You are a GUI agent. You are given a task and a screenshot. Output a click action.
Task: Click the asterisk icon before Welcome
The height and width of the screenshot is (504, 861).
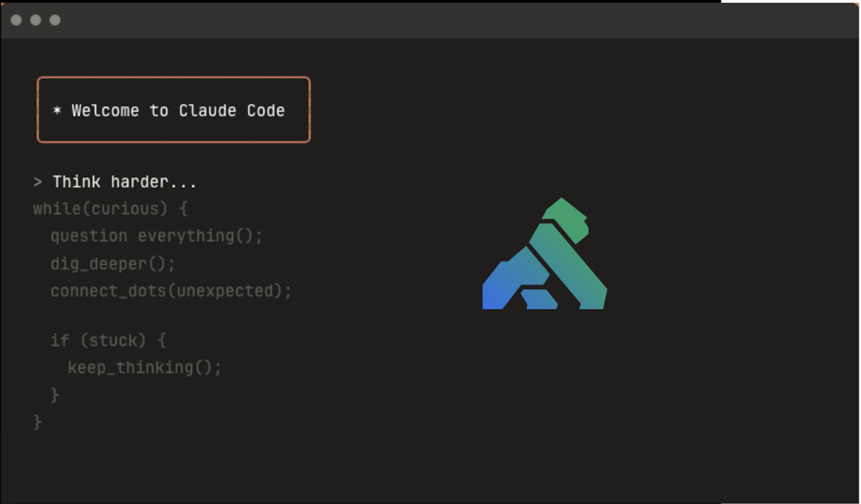point(57,110)
